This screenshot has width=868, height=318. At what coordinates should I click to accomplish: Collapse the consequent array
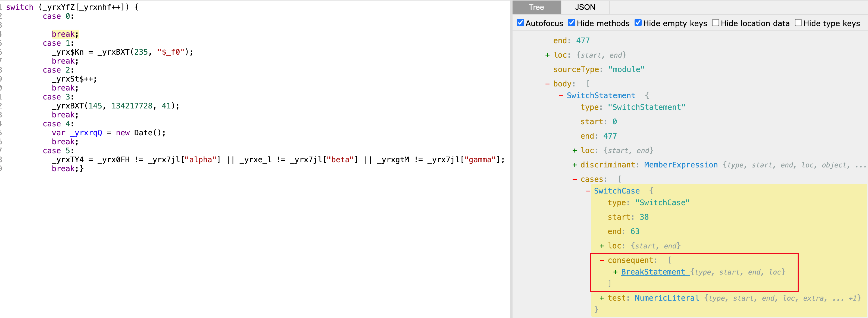click(602, 260)
